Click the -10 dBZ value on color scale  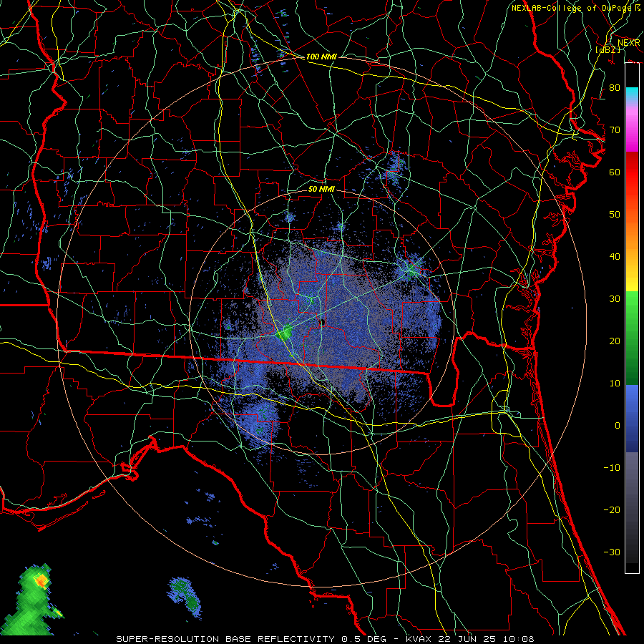click(x=612, y=468)
